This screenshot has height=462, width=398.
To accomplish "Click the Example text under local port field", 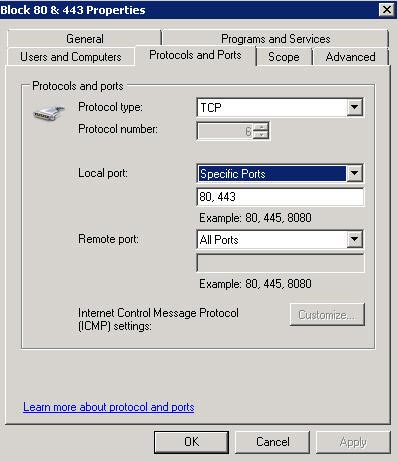I will point(255,218).
